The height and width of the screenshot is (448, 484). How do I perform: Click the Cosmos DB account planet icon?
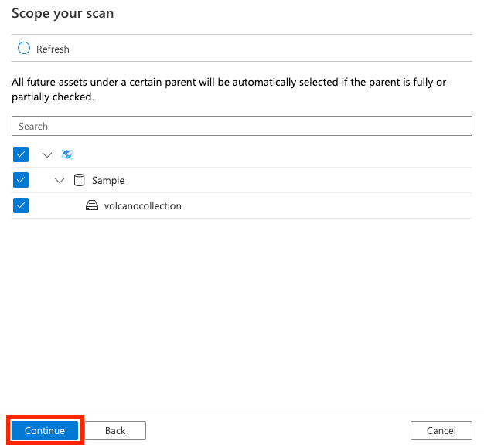click(67, 154)
